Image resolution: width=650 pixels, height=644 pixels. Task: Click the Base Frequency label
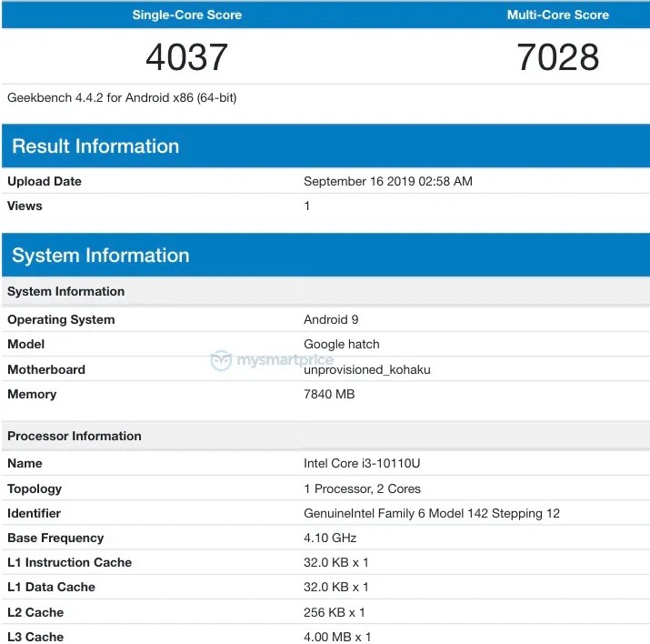click(x=55, y=538)
